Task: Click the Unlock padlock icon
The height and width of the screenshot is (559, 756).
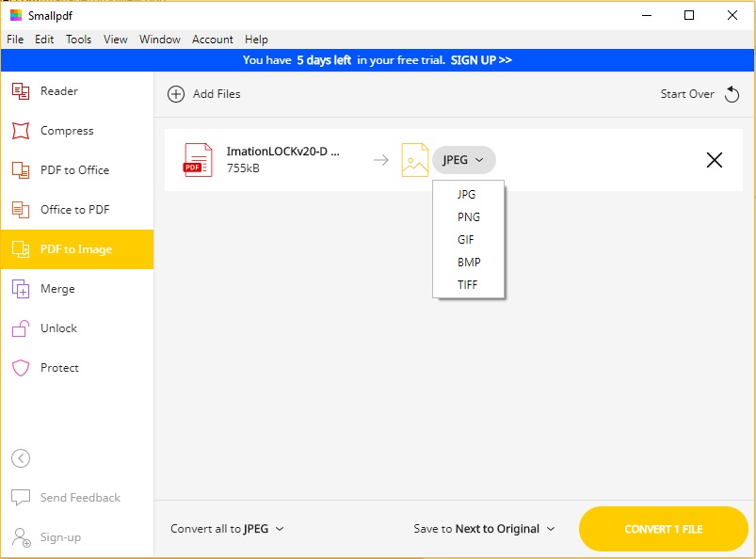Action: click(21, 328)
